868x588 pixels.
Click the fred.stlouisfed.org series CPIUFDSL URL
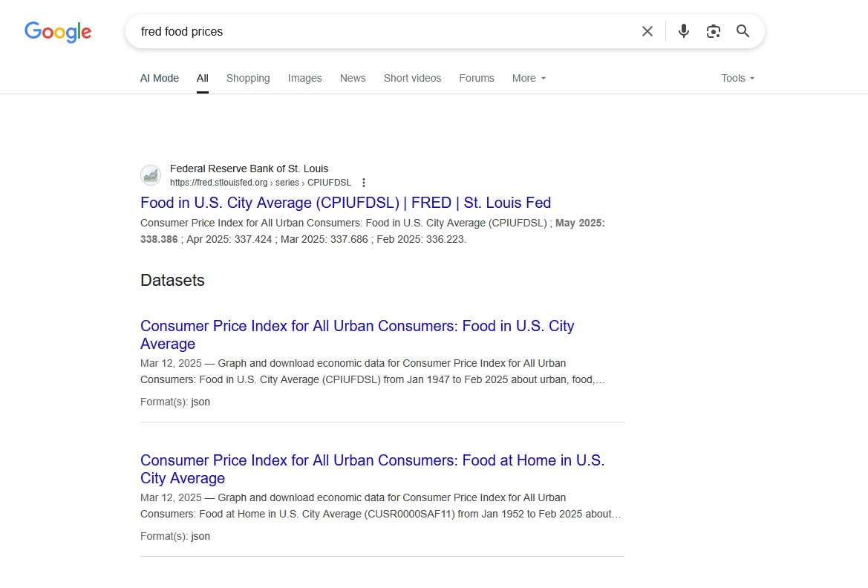tap(260, 183)
